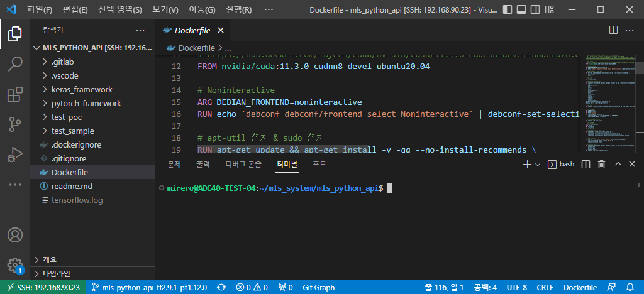This screenshot has width=644, height=294.
Task: Toggle the bottom panel layout icon
Action: 521,9
